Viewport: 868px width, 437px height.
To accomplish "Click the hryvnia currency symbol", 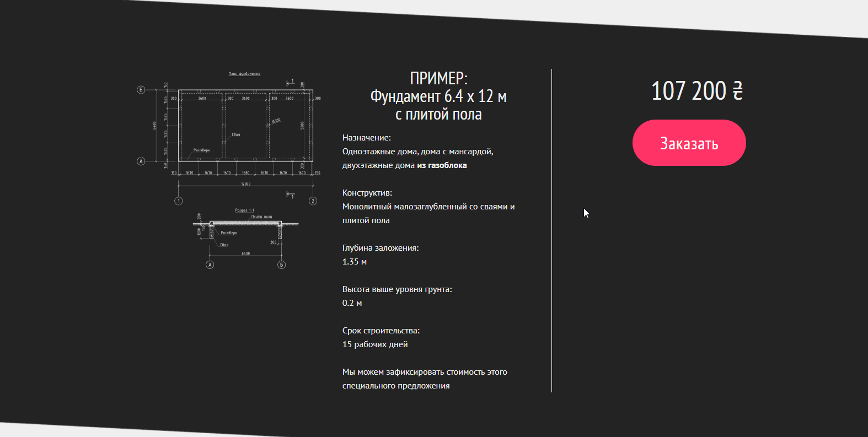I will [737, 91].
